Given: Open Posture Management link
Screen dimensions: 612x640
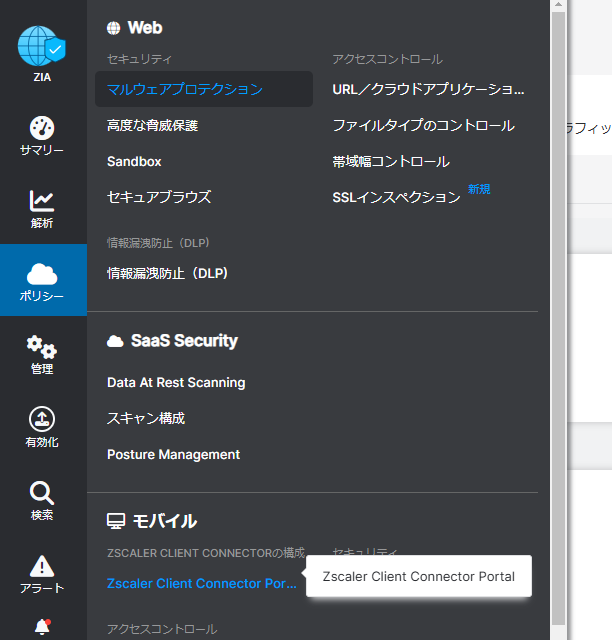Looking at the screenshot, I should click(x=173, y=454).
